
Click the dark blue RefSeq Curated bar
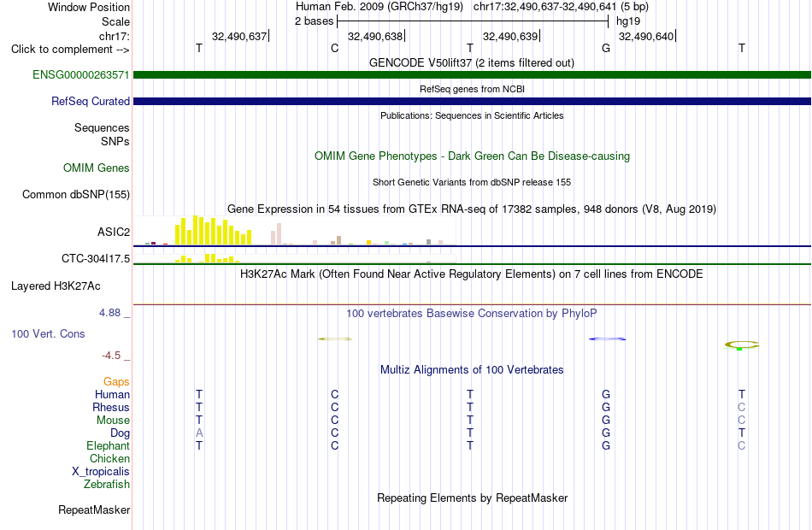(472, 101)
